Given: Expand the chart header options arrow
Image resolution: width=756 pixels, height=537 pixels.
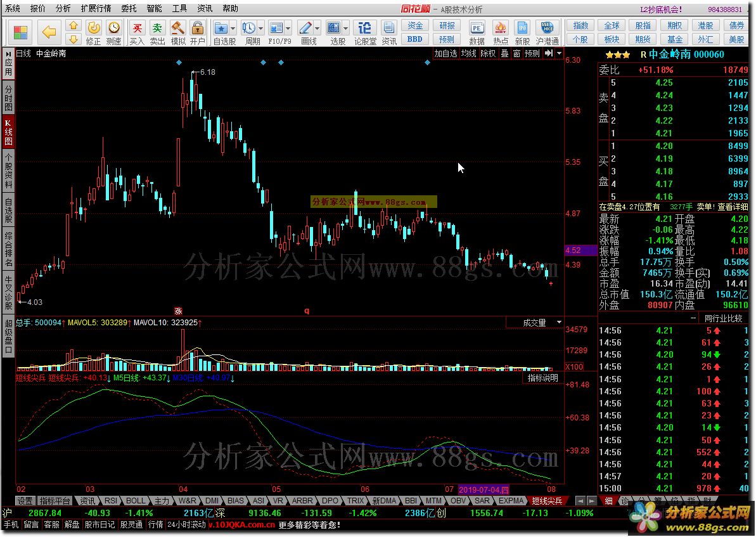Looking at the screenshot, I should pyautogui.click(x=560, y=53).
